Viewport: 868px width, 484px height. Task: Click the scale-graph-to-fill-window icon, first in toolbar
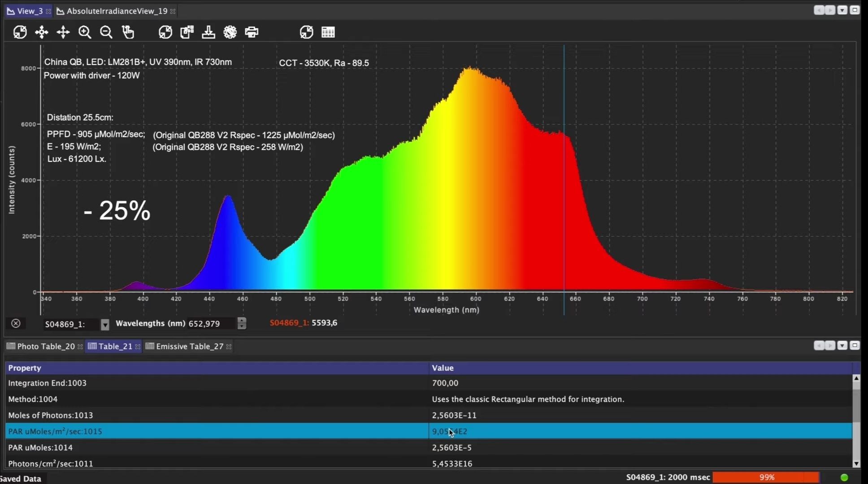(x=20, y=32)
